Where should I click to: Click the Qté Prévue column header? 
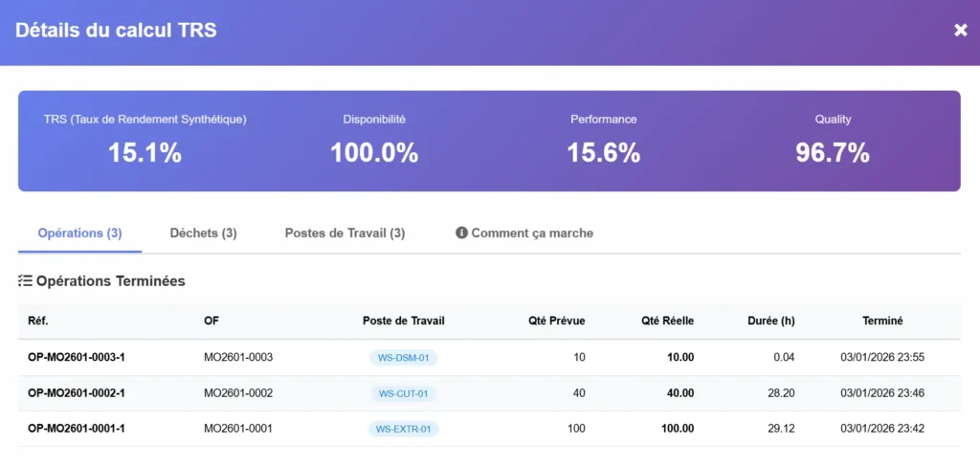pyautogui.click(x=556, y=321)
